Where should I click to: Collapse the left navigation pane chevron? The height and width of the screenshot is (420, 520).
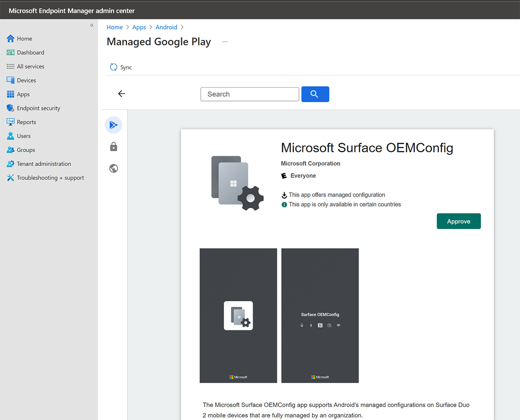tap(91, 25)
